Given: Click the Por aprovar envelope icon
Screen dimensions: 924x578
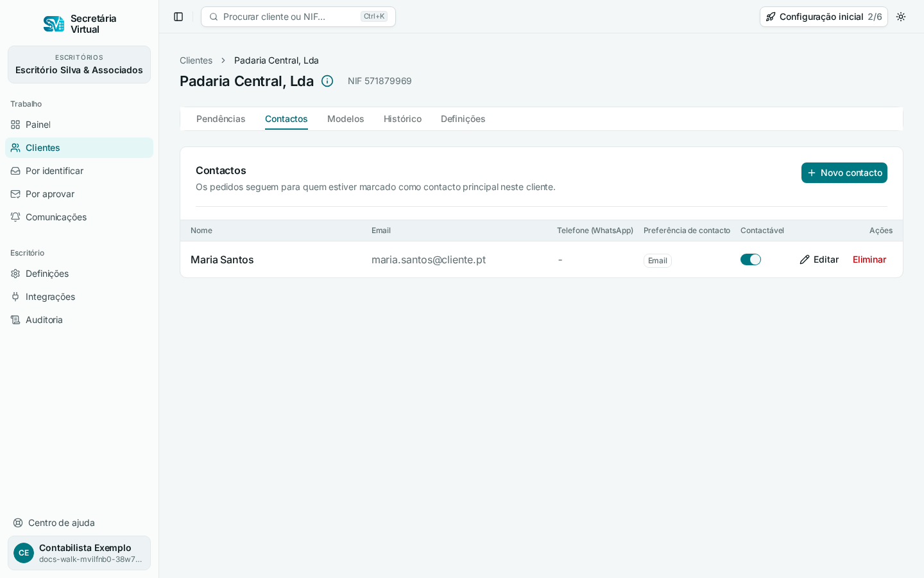Looking at the screenshot, I should (15, 194).
